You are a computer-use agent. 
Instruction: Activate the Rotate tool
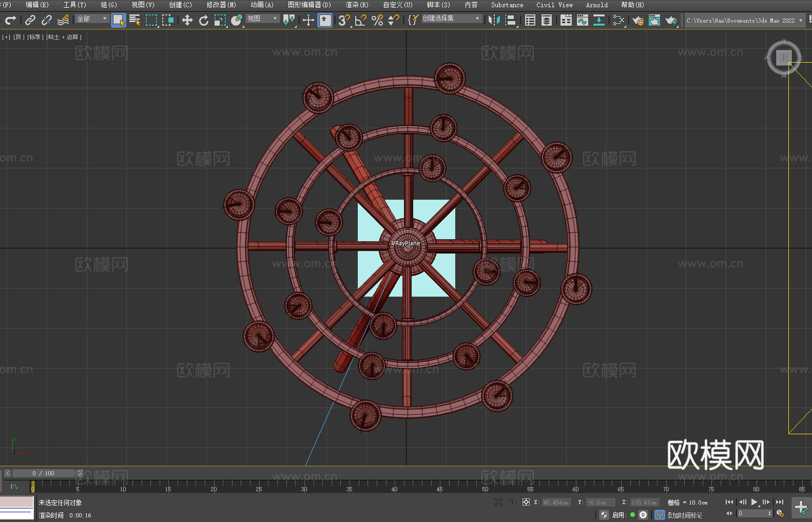click(x=204, y=20)
